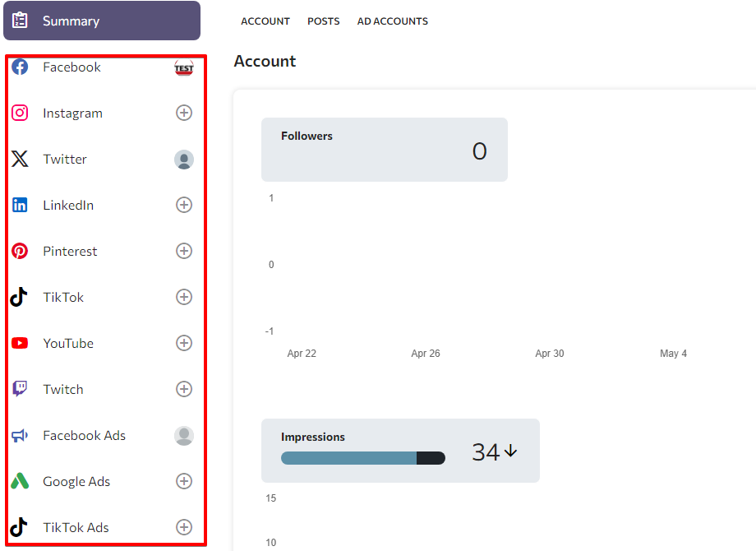Viewport: 756px width, 551px height.
Task: Select Facebook in the sidebar
Action: click(71, 67)
